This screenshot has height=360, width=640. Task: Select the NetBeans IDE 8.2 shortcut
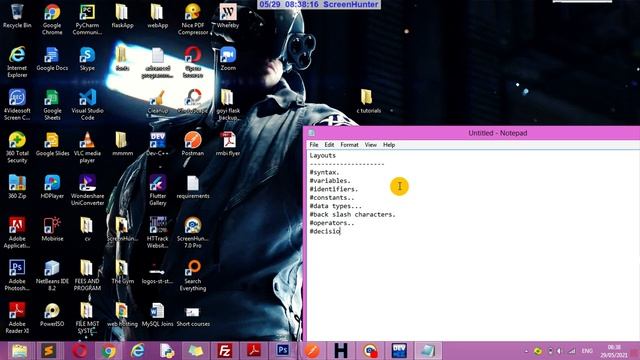pos(52,276)
